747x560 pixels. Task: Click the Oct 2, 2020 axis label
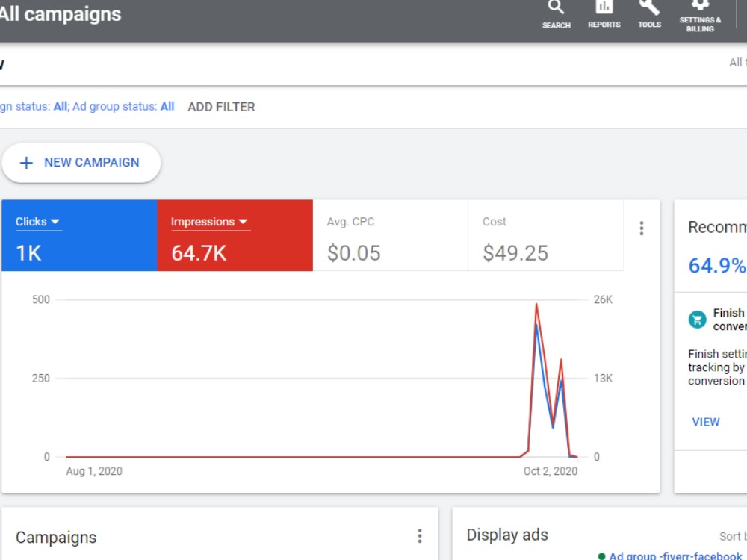[551, 471]
